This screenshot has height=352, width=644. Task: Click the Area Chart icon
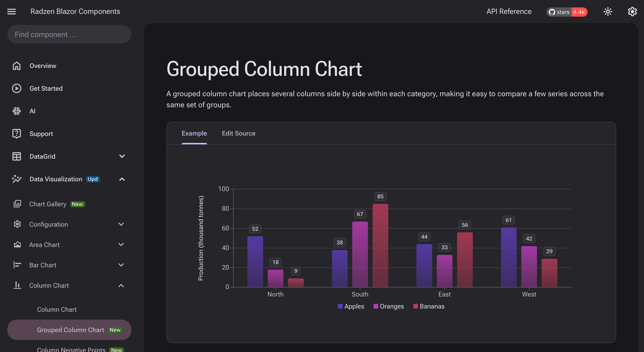coord(17,244)
